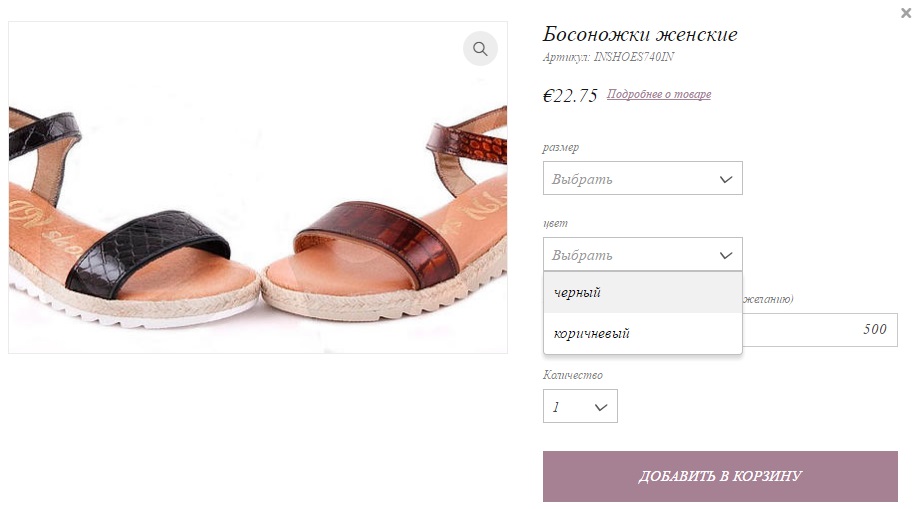Open the Подробнее о товаре link

coord(659,94)
